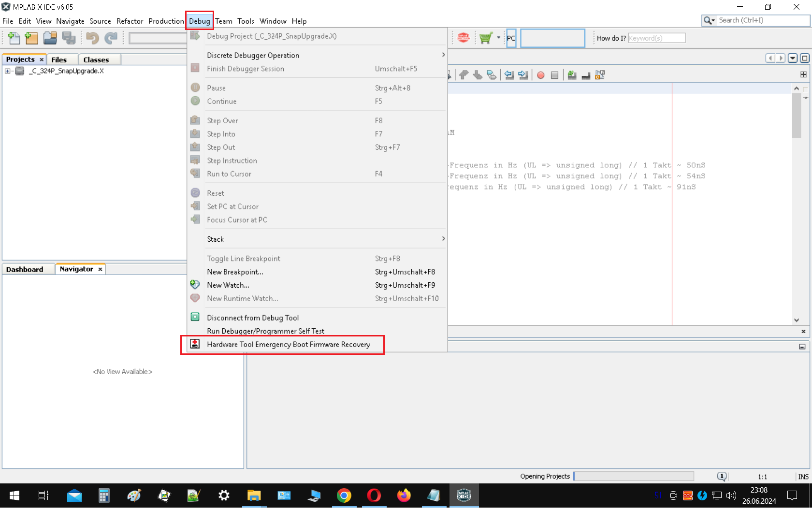This screenshot has height=510, width=812.
Task: Open the Production menu
Action: [166, 21]
